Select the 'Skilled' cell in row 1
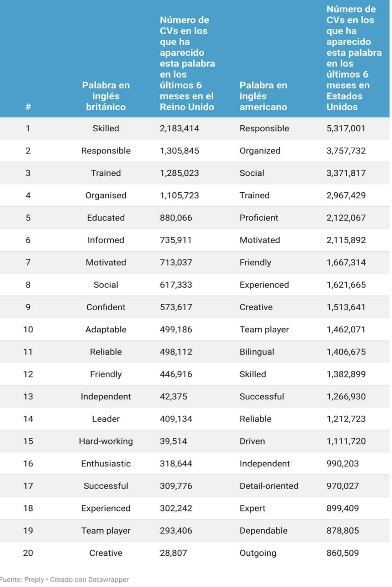 (x=106, y=128)
